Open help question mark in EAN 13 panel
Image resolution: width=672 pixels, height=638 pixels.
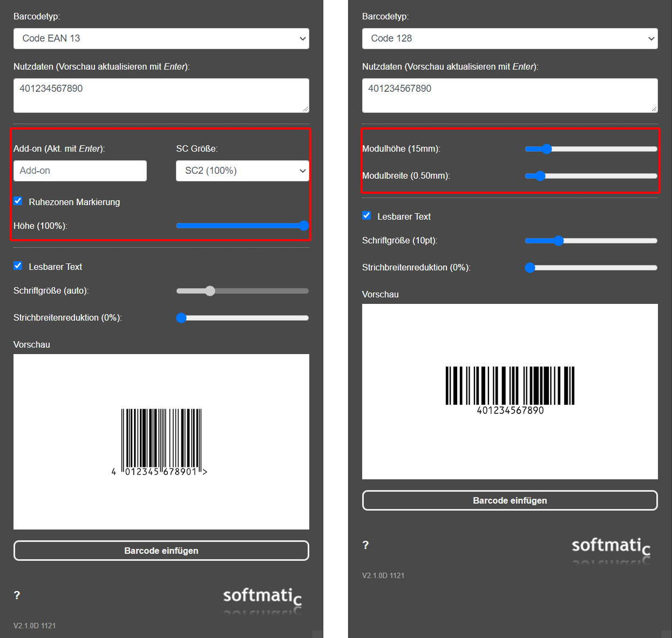coord(17,595)
